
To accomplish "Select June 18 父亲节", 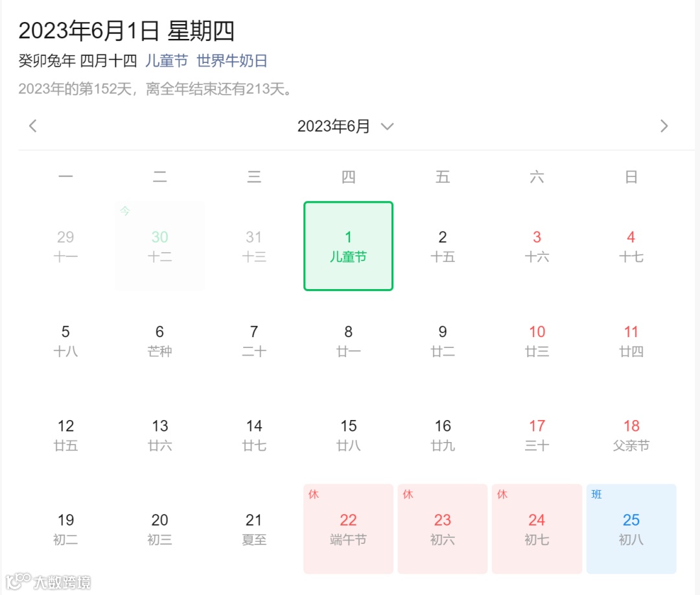I will click(x=631, y=434).
